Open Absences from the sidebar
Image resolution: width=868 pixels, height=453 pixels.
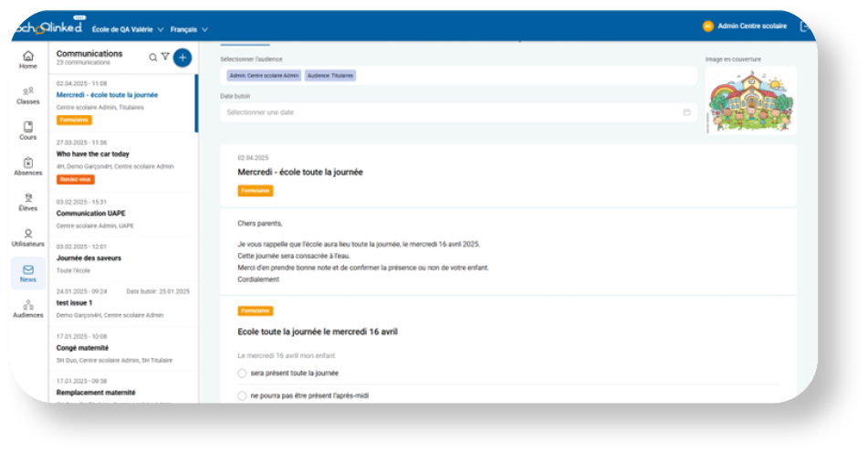[x=27, y=166]
